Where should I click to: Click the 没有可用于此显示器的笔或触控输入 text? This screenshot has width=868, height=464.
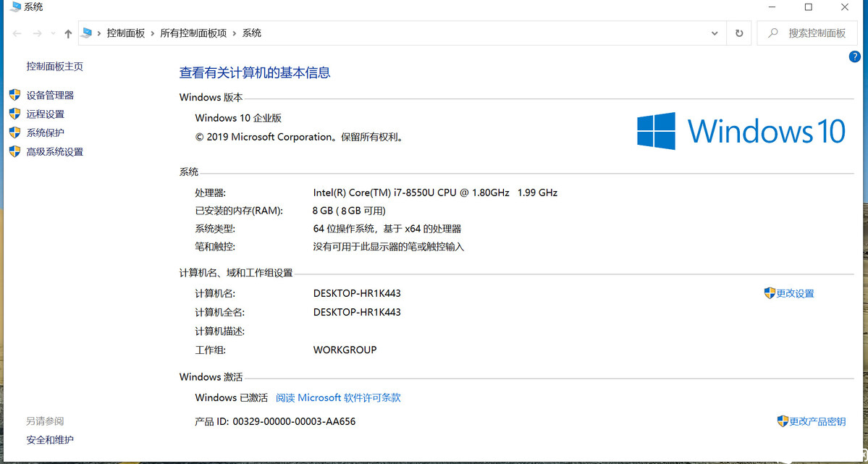pyautogui.click(x=389, y=247)
